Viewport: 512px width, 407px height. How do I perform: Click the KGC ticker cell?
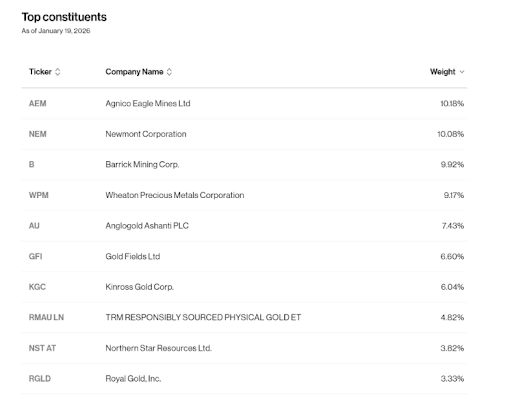tap(37, 287)
